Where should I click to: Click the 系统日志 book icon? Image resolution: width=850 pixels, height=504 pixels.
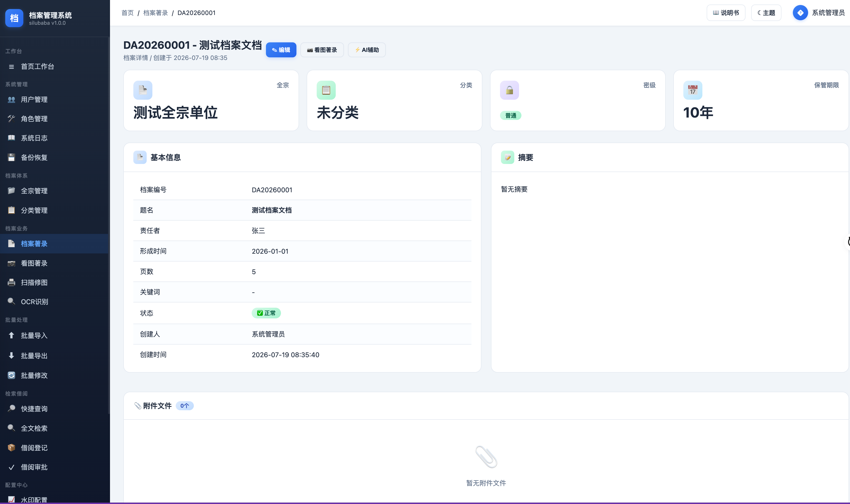click(12, 138)
